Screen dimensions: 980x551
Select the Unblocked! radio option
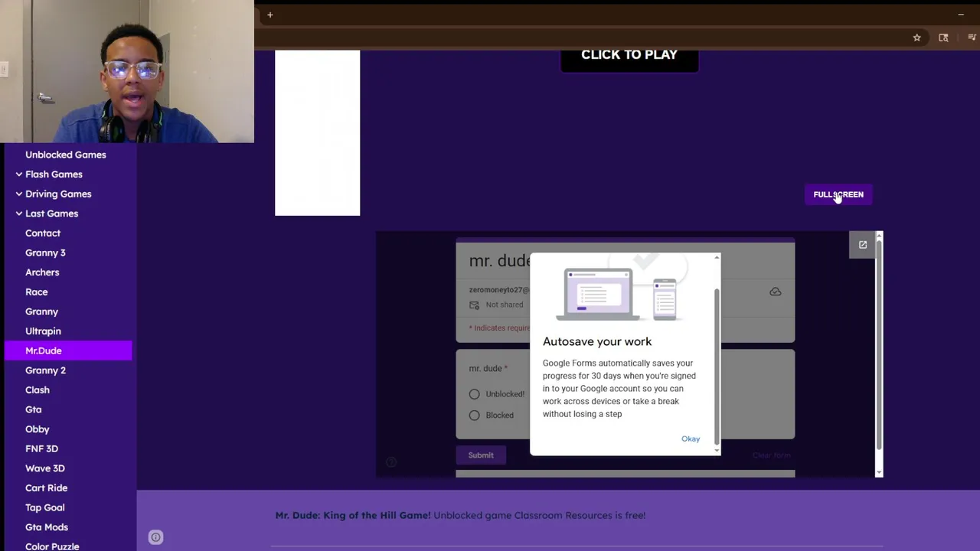475,394
